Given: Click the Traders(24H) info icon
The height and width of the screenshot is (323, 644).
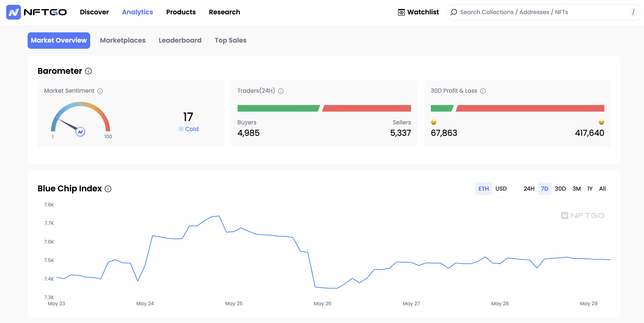Looking at the screenshot, I should tap(281, 91).
